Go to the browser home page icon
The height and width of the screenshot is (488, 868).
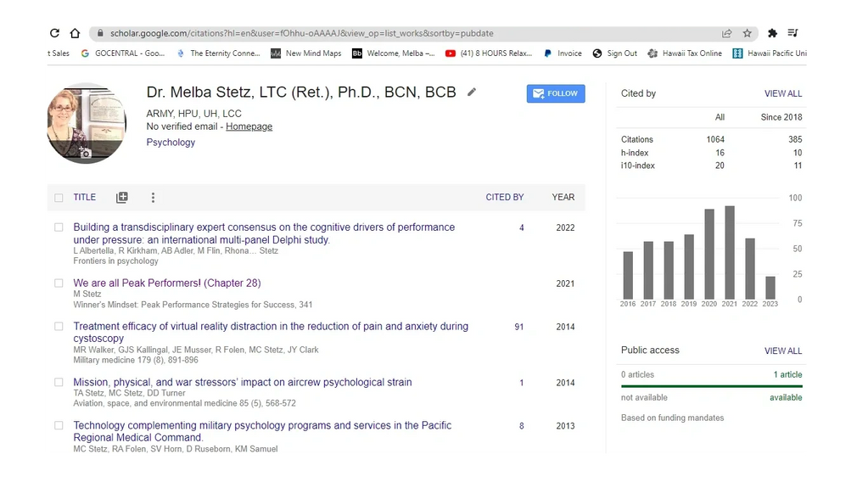point(75,33)
